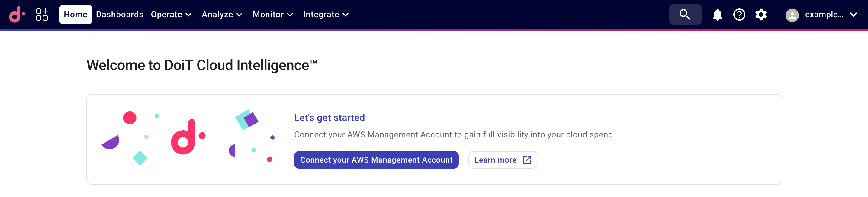The width and height of the screenshot is (868, 197).
Task: Go to Dashboards in the navigation bar
Action: click(x=120, y=15)
